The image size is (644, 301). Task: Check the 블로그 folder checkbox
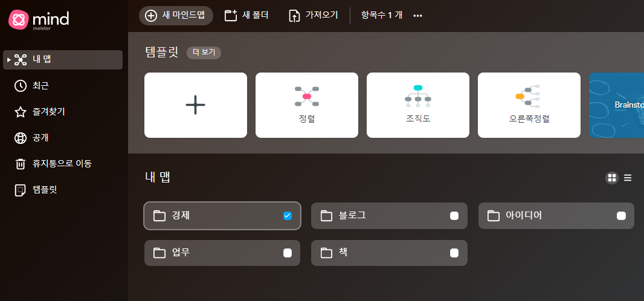point(454,216)
